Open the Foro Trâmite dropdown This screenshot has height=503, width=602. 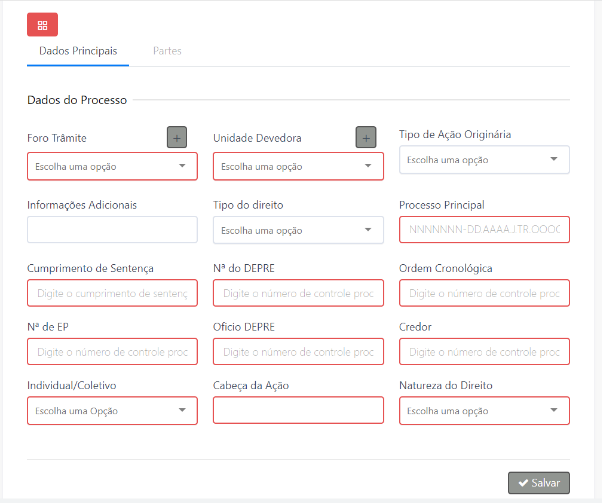tap(112, 166)
